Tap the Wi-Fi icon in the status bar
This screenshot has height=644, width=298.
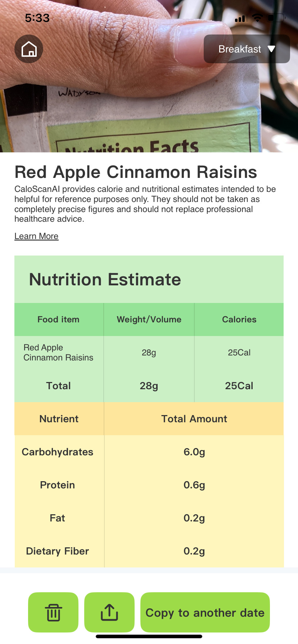[x=257, y=18]
